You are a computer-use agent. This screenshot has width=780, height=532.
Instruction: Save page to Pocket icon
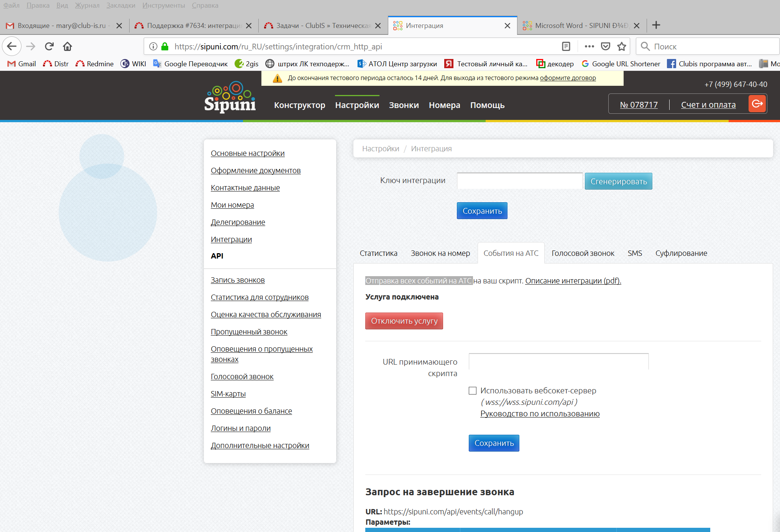point(606,46)
